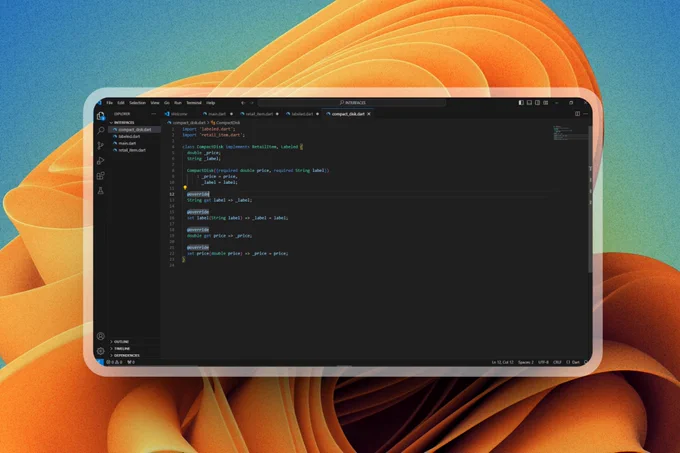
Task: Click line number 12 in the gutter
Action: pyautogui.click(x=172, y=194)
